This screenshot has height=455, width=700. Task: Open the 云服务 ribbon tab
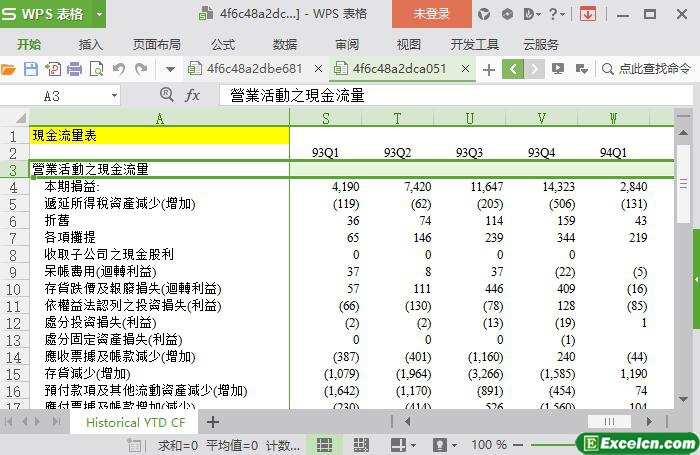[x=541, y=44]
